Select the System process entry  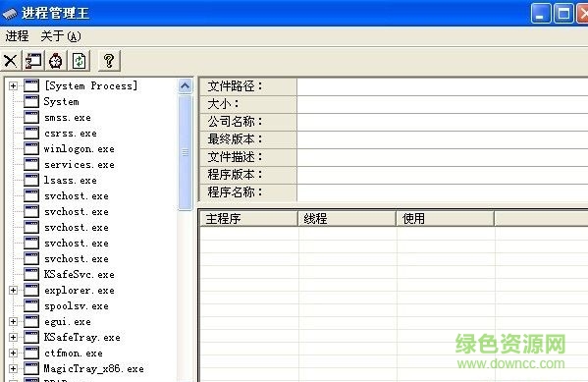pyautogui.click(x=61, y=102)
